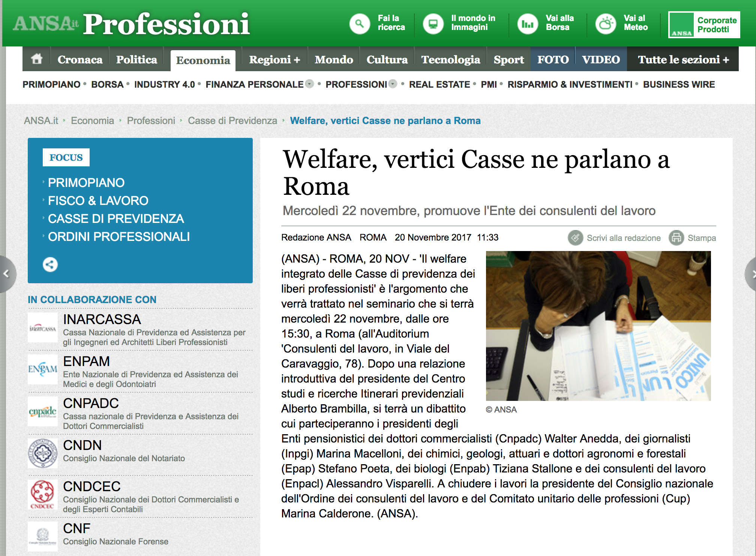Open the Il mondo in Immagini monitor icon
This screenshot has height=556, width=756.
tap(433, 24)
